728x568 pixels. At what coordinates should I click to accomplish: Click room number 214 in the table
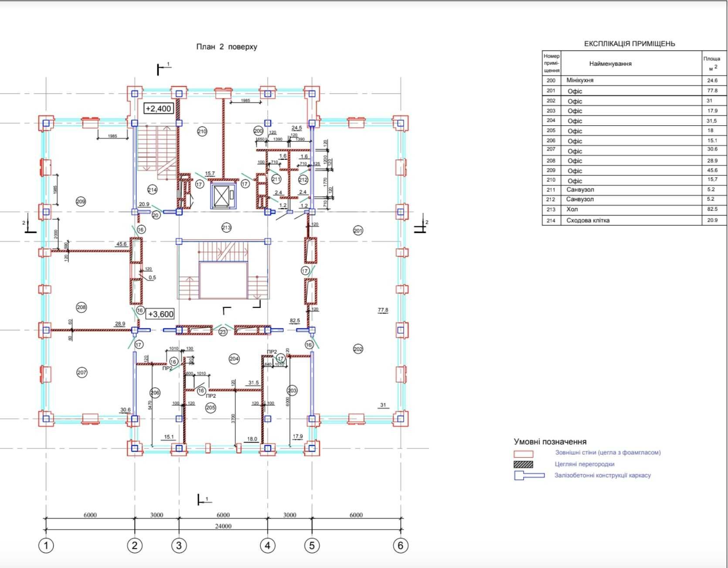[551, 220]
